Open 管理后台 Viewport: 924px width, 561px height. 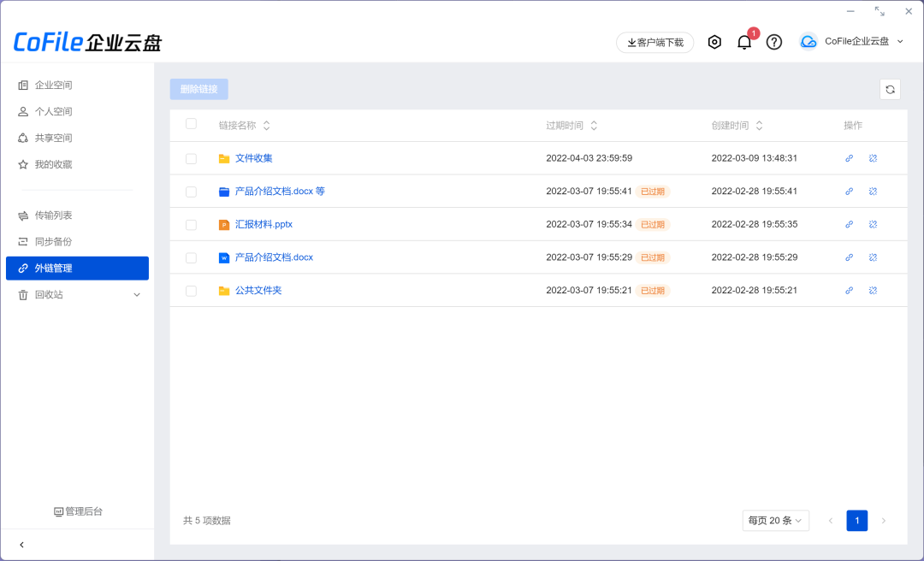[x=78, y=511]
